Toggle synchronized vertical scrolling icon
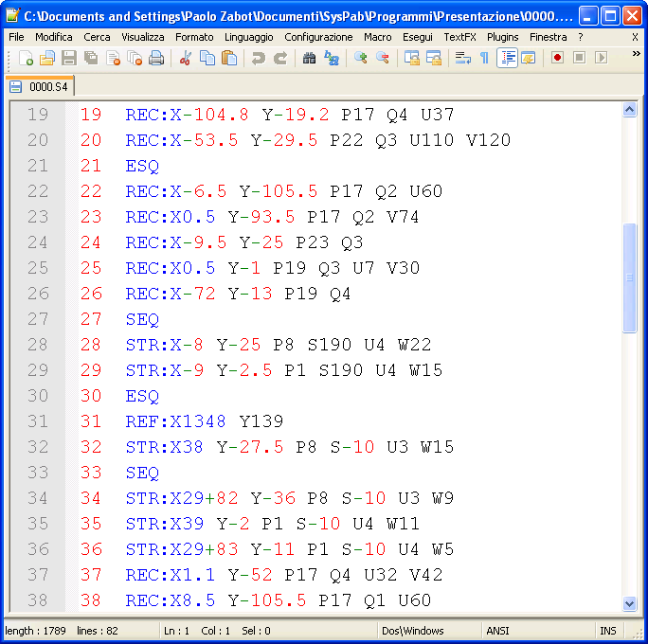The image size is (648, 644). [x=411, y=58]
